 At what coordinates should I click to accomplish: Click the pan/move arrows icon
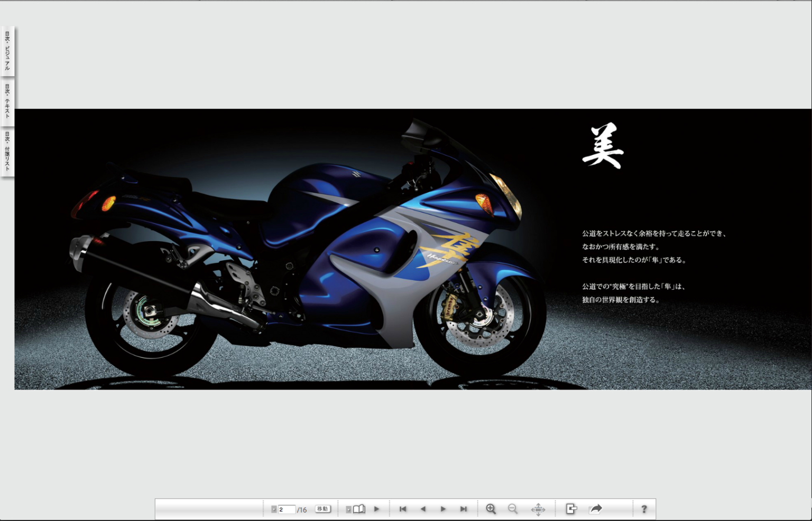[538, 509]
